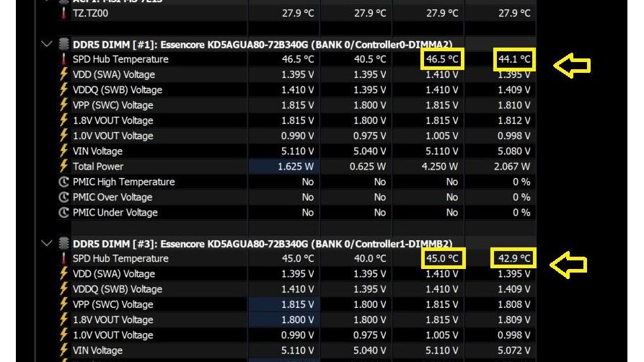This screenshot has height=362, width=644.
Task: Click the lightning icon for DIMM #1 Total Power
Action: pyautogui.click(x=63, y=167)
